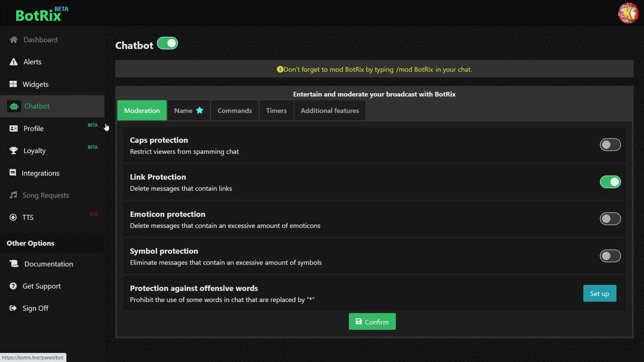Open Loyalty section in sidebar
The height and width of the screenshot is (362, 644).
tap(34, 151)
